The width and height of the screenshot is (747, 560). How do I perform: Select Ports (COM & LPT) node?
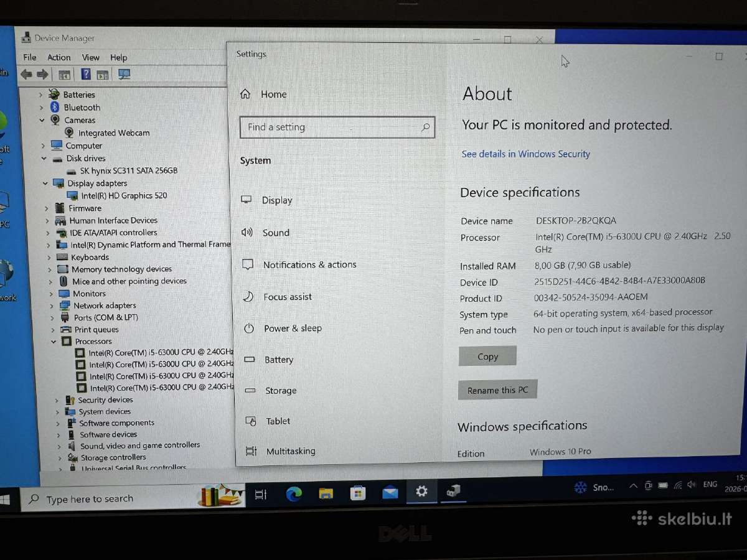click(x=106, y=317)
